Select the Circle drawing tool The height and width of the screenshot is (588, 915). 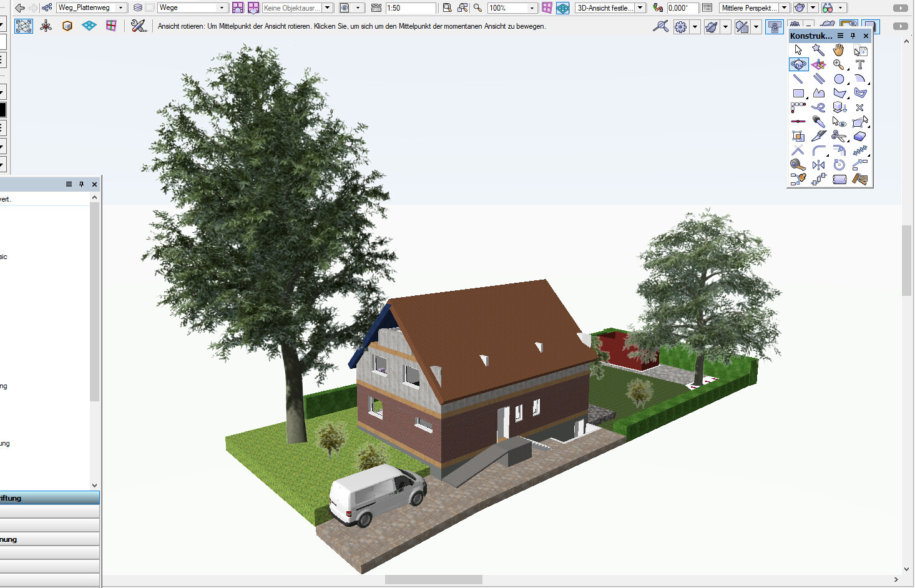click(x=839, y=79)
